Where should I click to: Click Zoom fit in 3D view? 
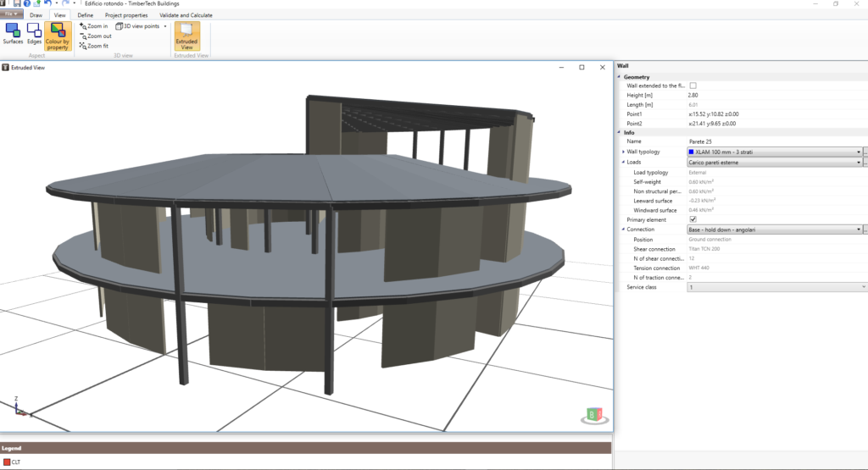click(x=94, y=46)
